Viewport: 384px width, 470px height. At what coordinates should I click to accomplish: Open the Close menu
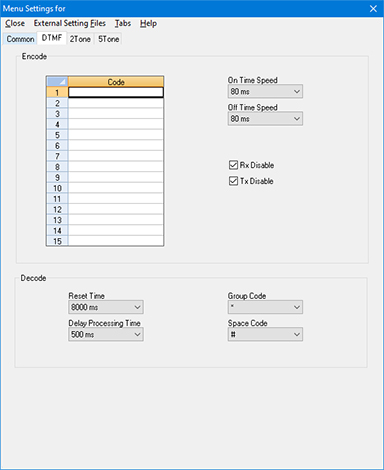15,23
